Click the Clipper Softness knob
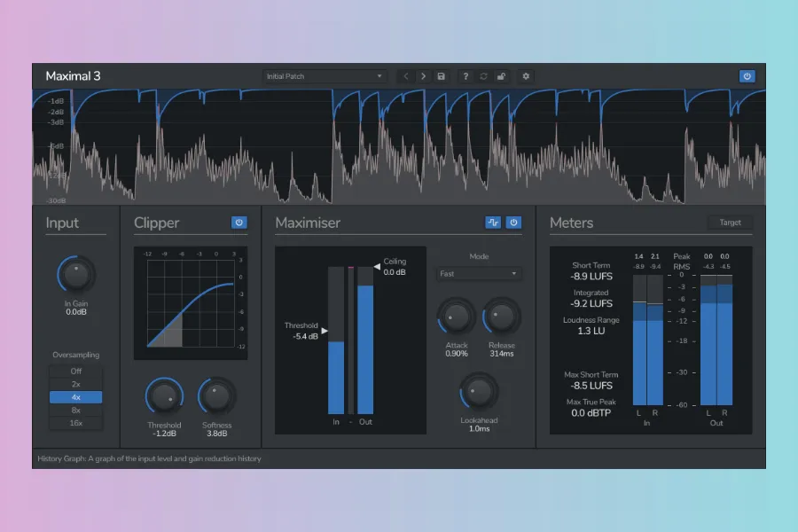This screenshot has height=532, width=798. coord(216,396)
